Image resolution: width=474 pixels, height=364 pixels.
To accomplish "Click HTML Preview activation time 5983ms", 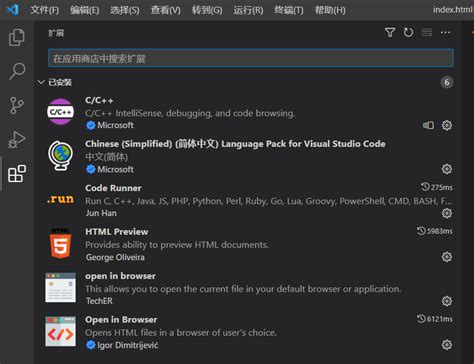I will (435, 231).
